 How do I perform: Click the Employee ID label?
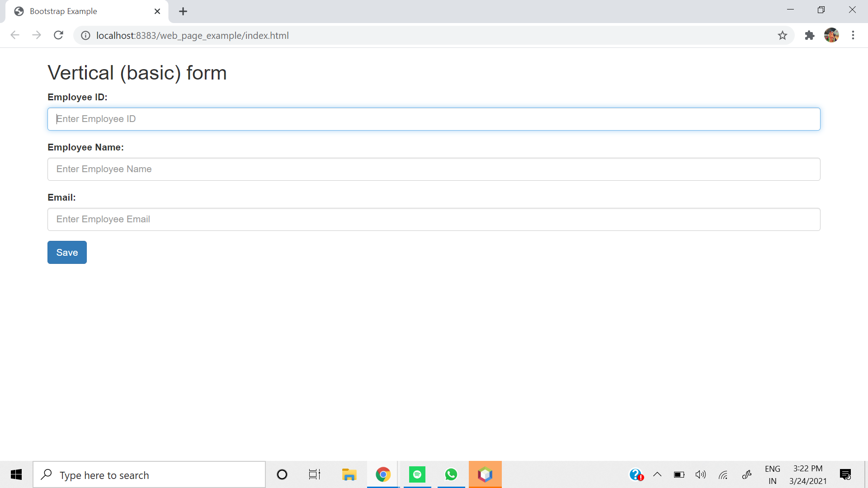click(77, 97)
